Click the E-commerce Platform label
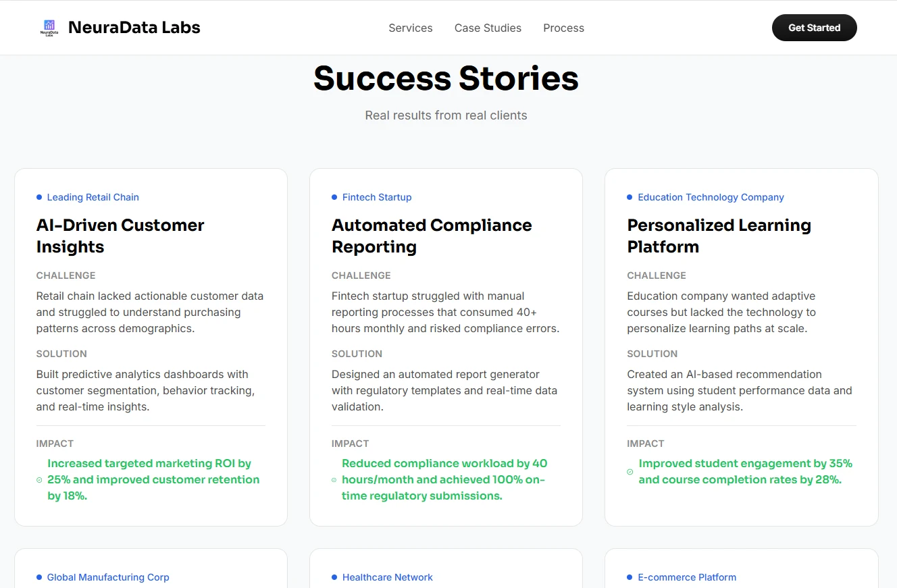 click(x=687, y=577)
